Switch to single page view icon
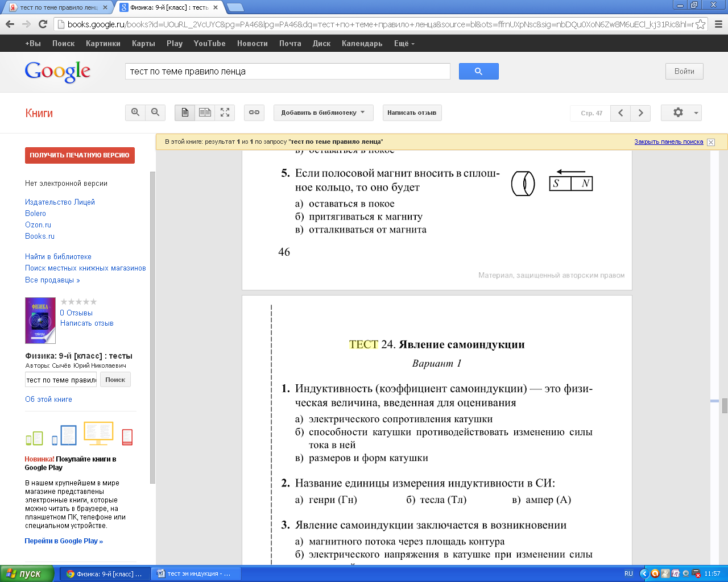Screen dimensions: 728x582 185,113
